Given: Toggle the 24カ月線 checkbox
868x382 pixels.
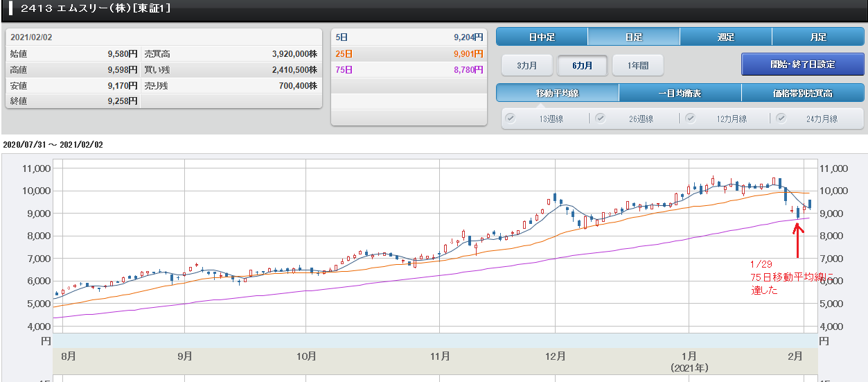Looking at the screenshot, I should click(781, 118).
